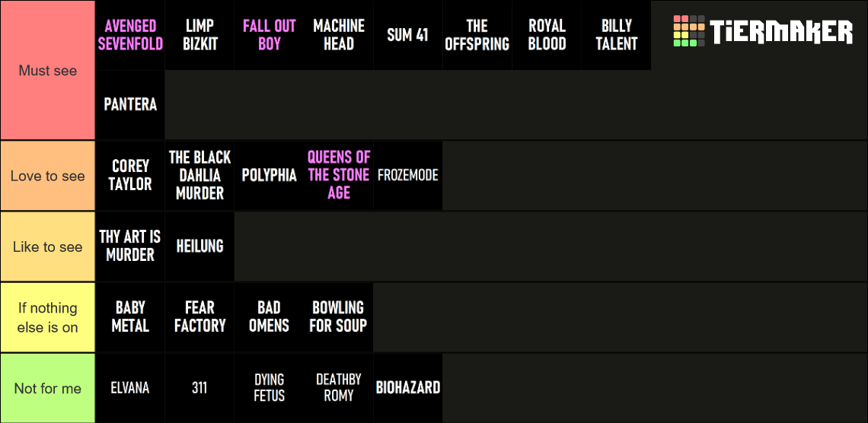Click the Billy Talent tile
868x423 pixels.
(616, 36)
